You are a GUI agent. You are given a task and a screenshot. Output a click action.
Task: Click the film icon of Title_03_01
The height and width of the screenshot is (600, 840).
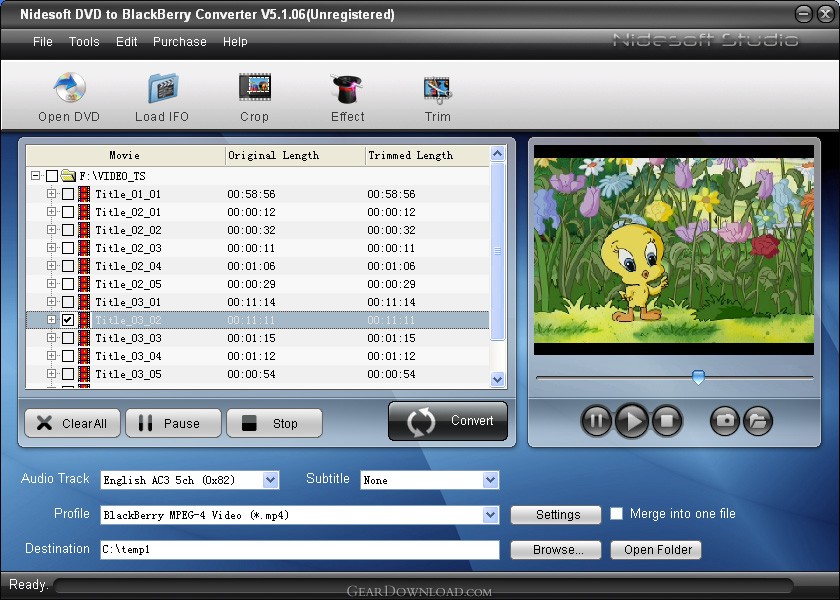pos(84,302)
